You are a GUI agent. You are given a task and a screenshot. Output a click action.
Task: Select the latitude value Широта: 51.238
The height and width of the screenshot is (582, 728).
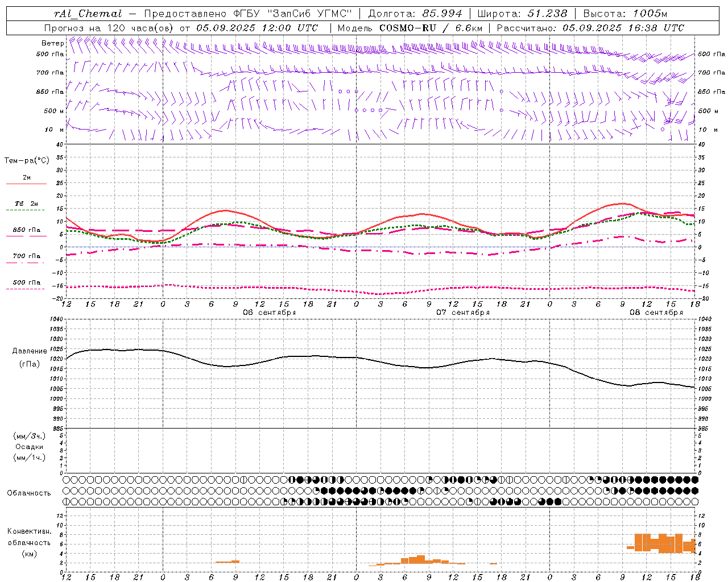522,14
